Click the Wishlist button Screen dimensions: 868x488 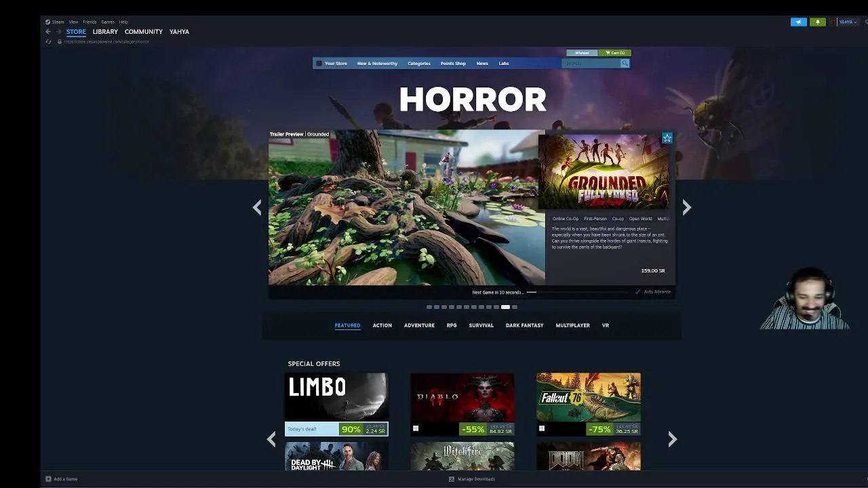pyautogui.click(x=582, y=53)
